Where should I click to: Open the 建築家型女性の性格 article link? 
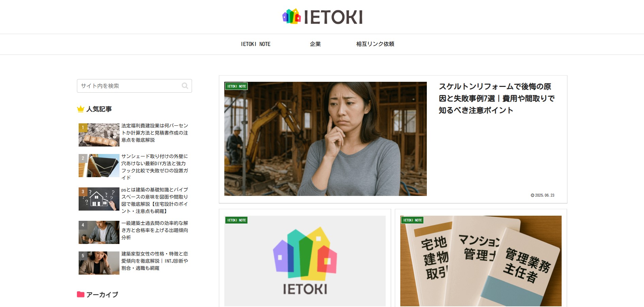pyautogui.click(x=155, y=261)
